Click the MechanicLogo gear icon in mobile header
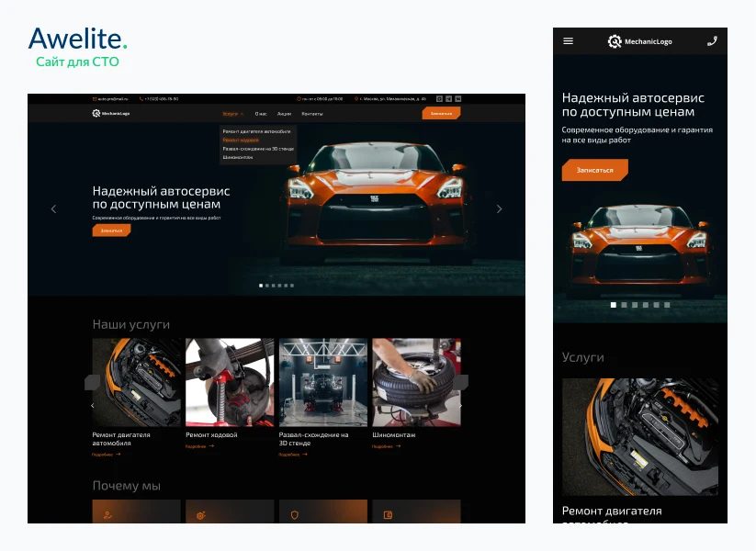Image resolution: width=756 pixels, height=551 pixels. [x=615, y=41]
